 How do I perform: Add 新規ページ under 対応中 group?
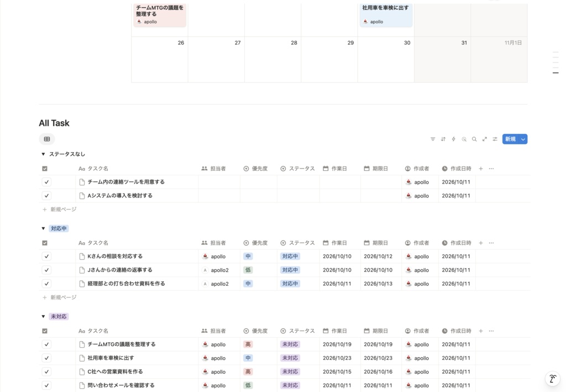pos(60,297)
